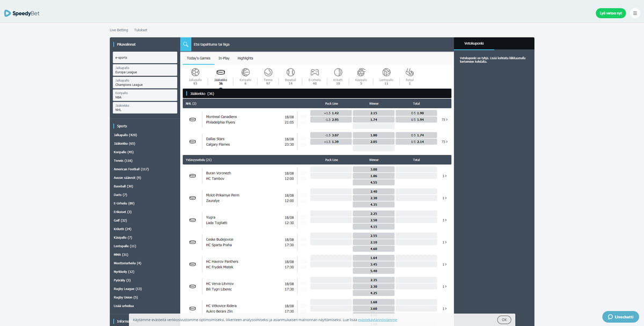The image size is (644, 326).
Task: Click the HC Sparta Praha team name
Action: pos(218,245)
